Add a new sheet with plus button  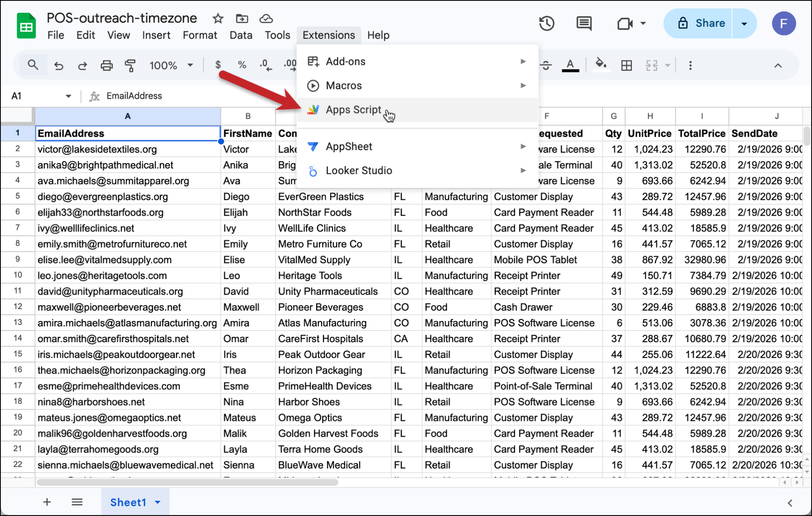[x=47, y=502]
